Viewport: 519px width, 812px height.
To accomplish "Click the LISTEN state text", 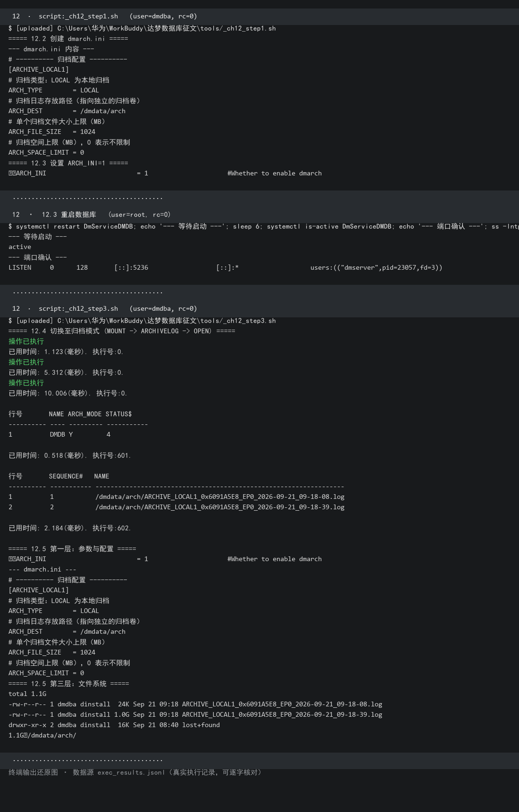I will pyautogui.click(x=20, y=268).
